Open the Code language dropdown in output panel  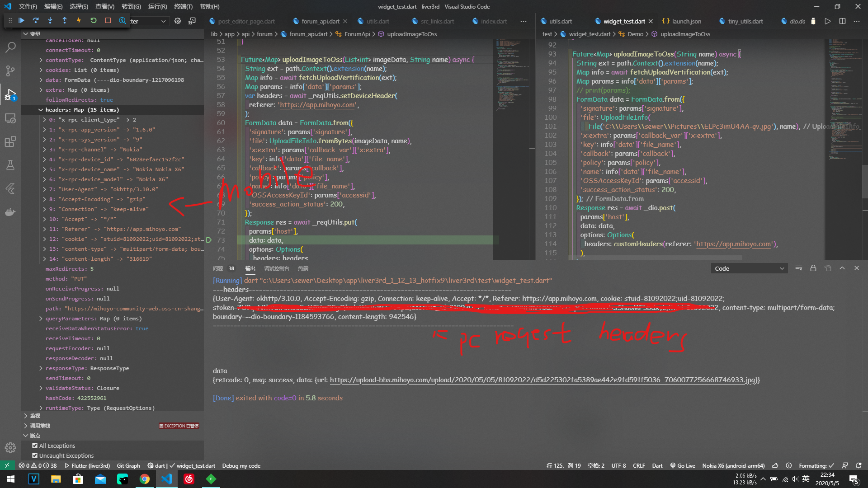click(x=749, y=268)
